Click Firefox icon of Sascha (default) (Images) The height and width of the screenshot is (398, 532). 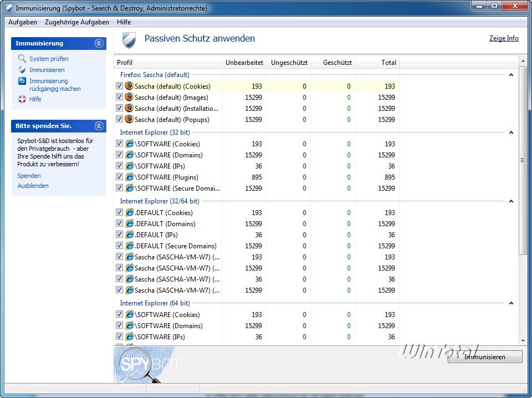[x=129, y=97]
